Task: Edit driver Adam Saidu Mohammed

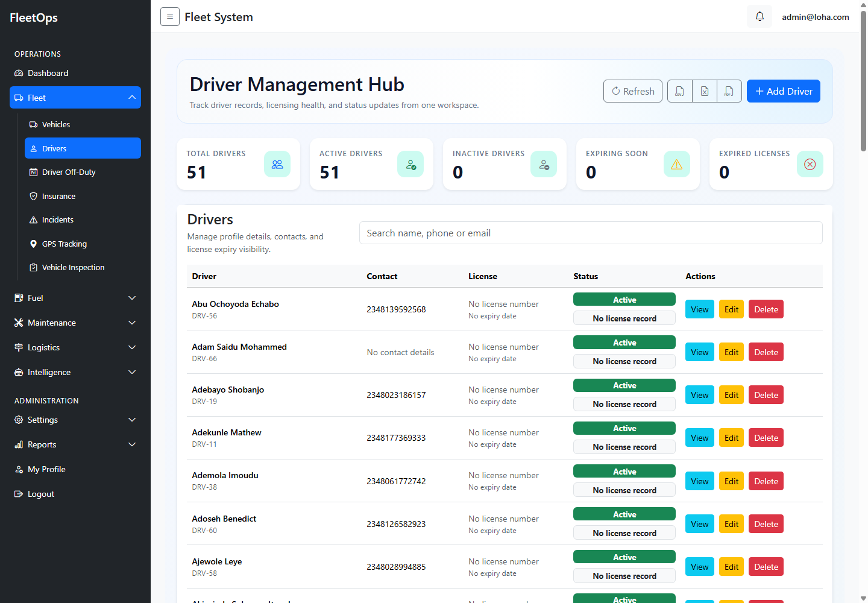Action: [x=732, y=352]
